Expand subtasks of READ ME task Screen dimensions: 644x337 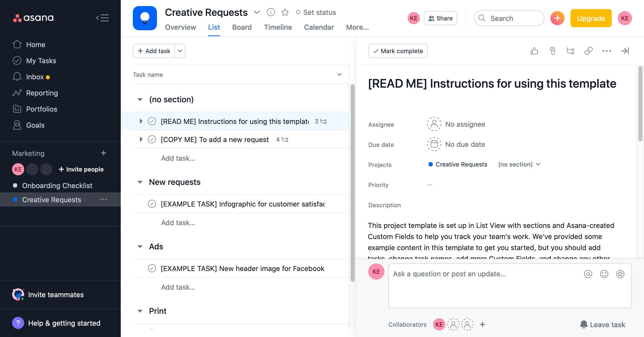(x=141, y=121)
